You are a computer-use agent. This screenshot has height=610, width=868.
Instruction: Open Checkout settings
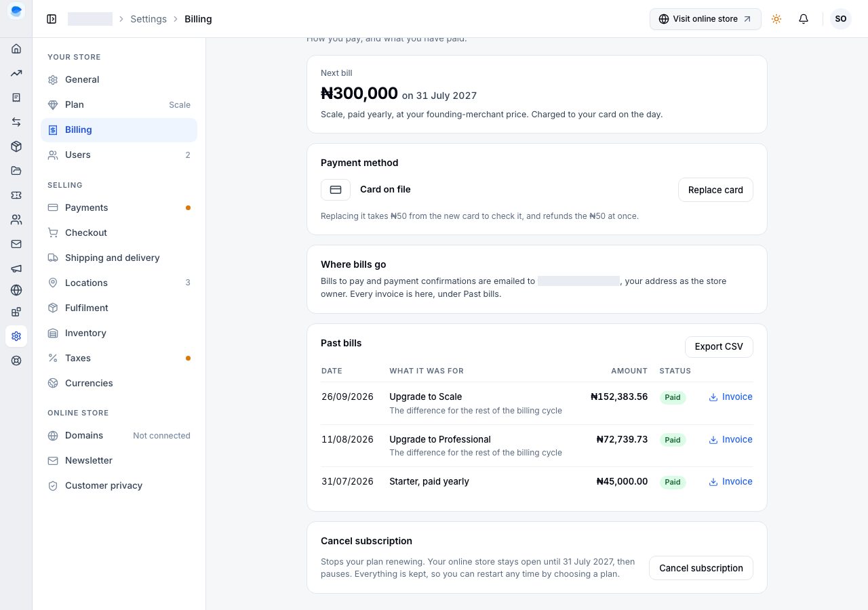point(119,232)
